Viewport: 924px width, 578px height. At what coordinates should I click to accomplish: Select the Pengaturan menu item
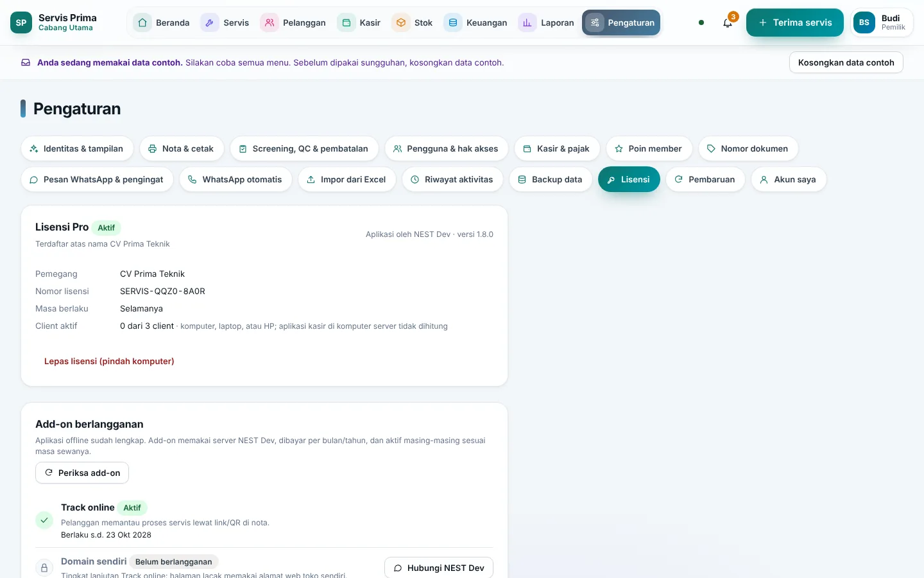click(x=621, y=22)
